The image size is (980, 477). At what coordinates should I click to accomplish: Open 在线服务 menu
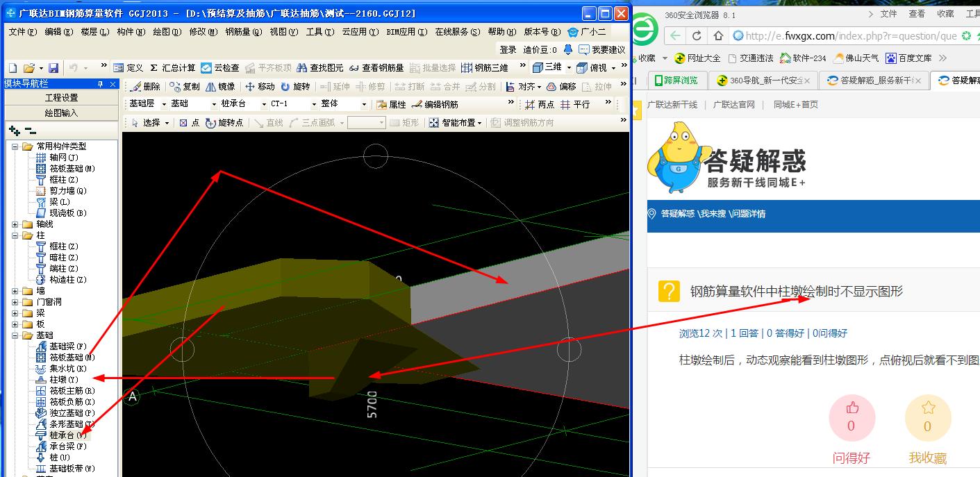click(457, 32)
